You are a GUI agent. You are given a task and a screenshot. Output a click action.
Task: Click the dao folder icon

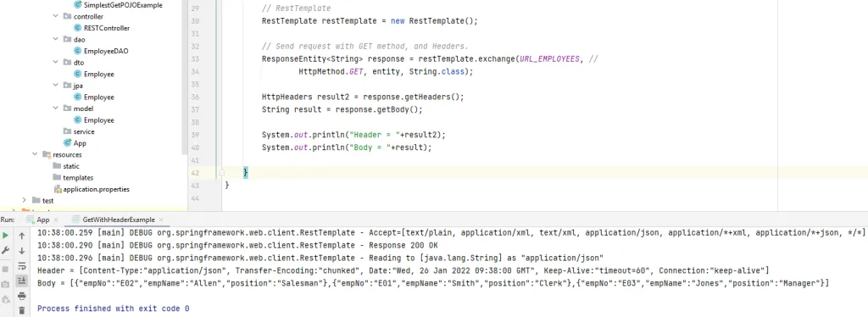(68, 39)
